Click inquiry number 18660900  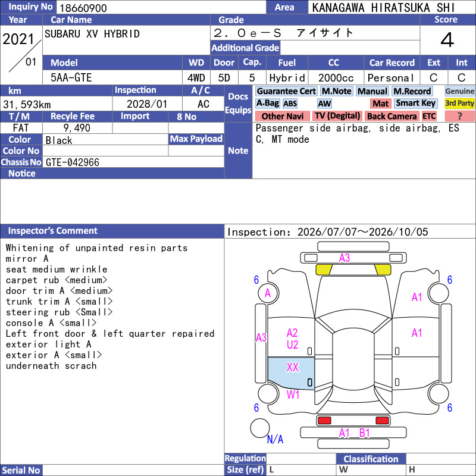[x=83, y=8]
